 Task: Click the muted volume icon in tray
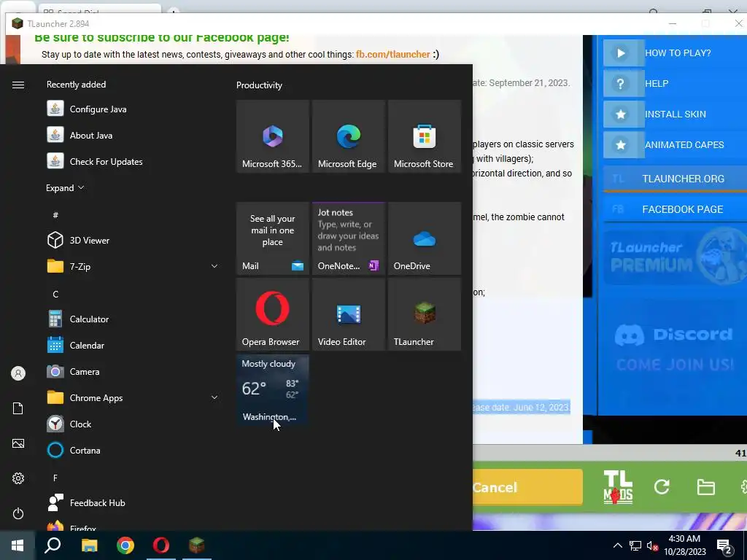[652, 545]
